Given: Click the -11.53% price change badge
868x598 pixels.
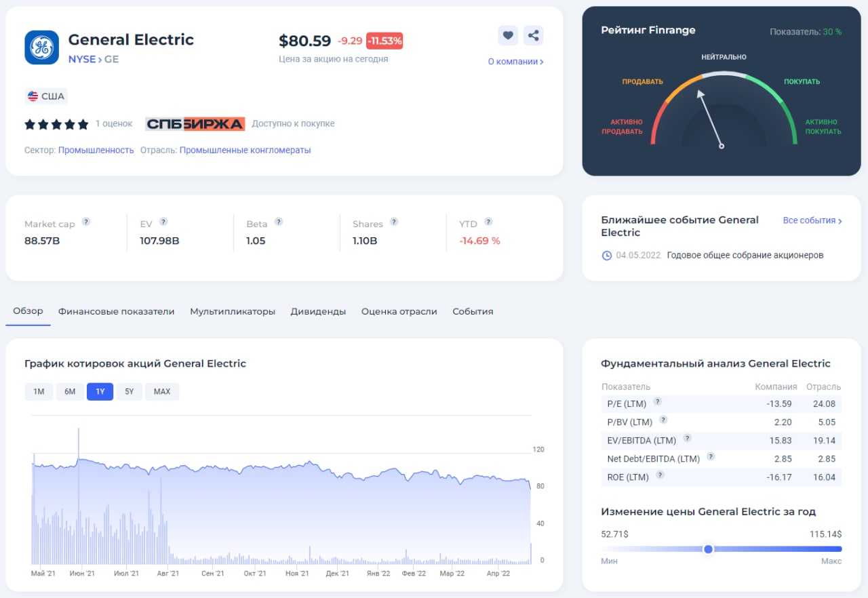Looking at the screenshot, I should 384,41.
